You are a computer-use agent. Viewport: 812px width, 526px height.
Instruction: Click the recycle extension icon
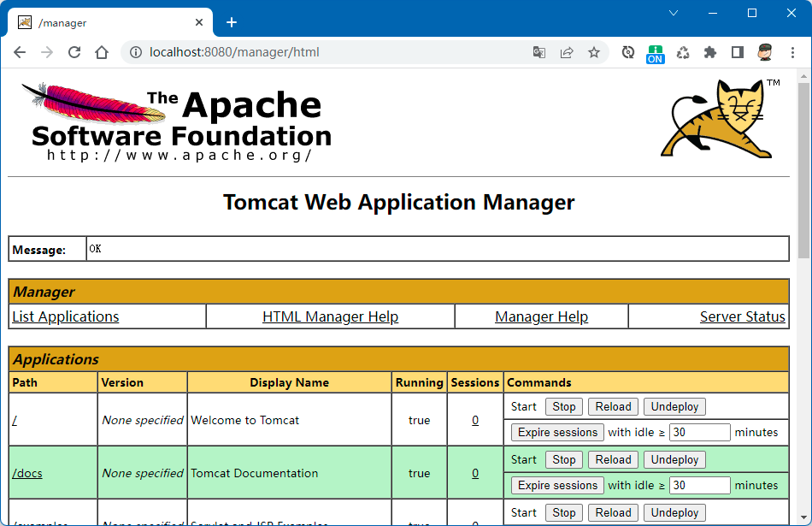683,52
